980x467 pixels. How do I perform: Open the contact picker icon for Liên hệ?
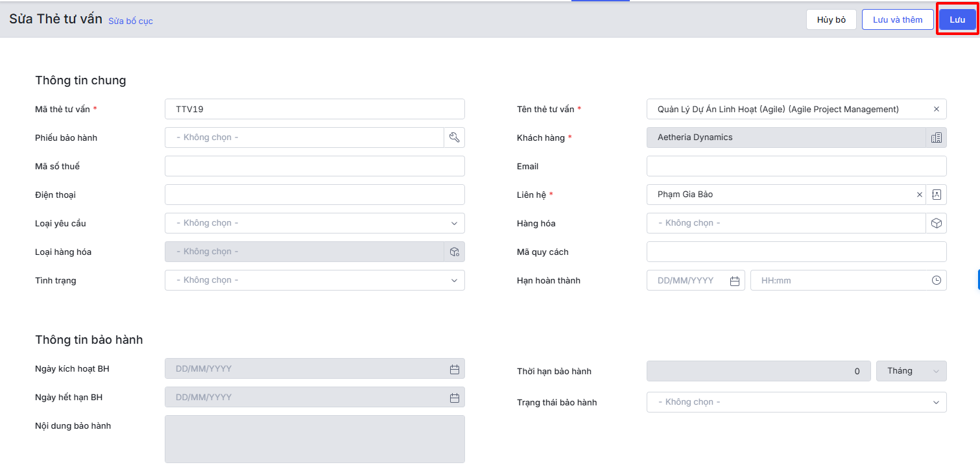pyautogui.click(x=936, y=195)
